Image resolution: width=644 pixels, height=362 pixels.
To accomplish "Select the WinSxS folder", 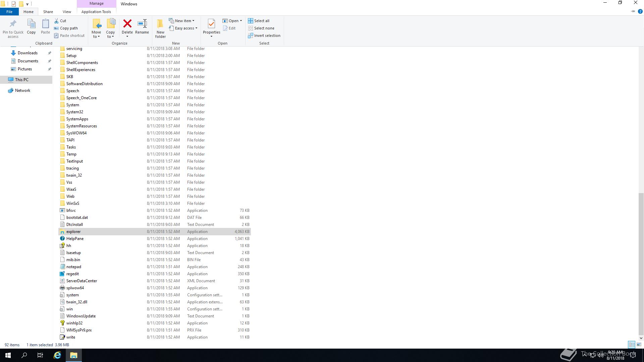I will coord(155,203).
